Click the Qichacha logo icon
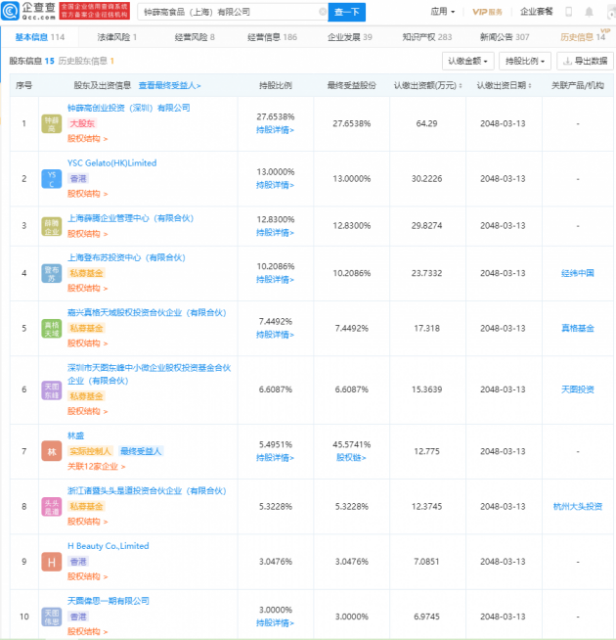 click(10, 11)
